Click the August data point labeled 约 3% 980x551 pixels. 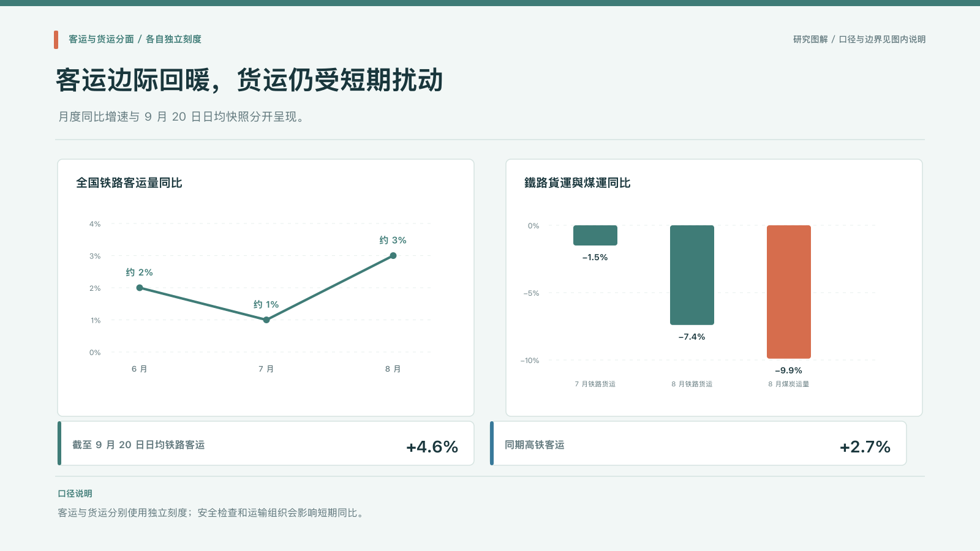tap(393, 255)
